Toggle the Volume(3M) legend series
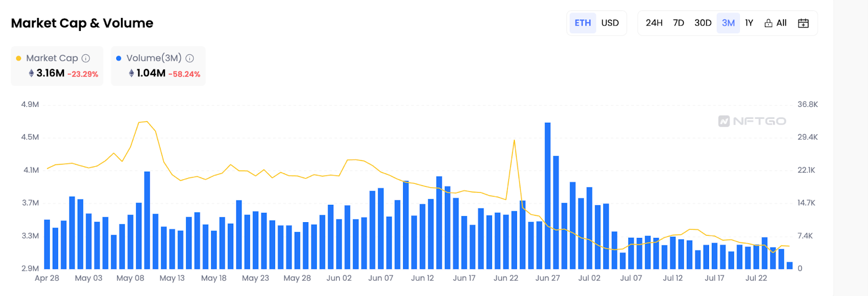The width and height of the screenshot is (868, 296). pyautogui.click(x=154, y=58)
